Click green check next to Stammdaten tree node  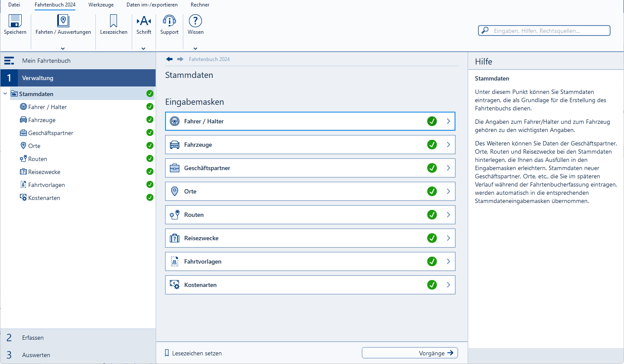[x=150, y=93]
